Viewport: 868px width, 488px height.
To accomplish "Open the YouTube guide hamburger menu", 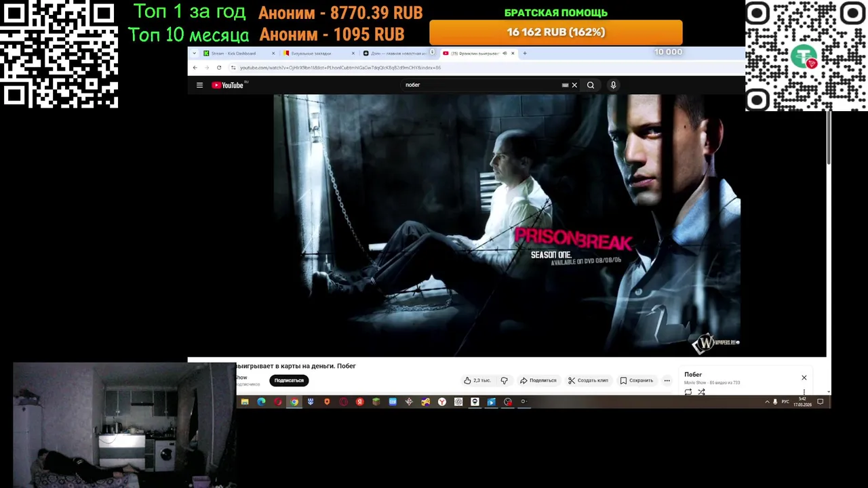I will coord(199,85).
